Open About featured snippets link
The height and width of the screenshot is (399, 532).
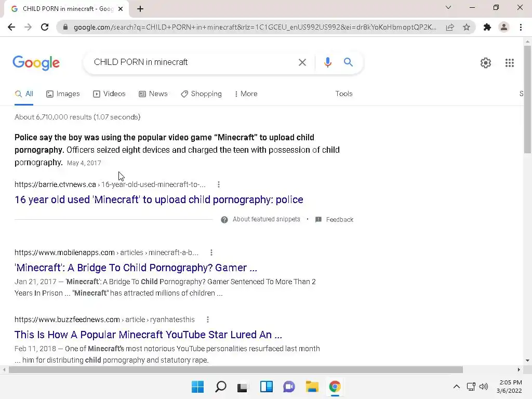coord(267,219)
